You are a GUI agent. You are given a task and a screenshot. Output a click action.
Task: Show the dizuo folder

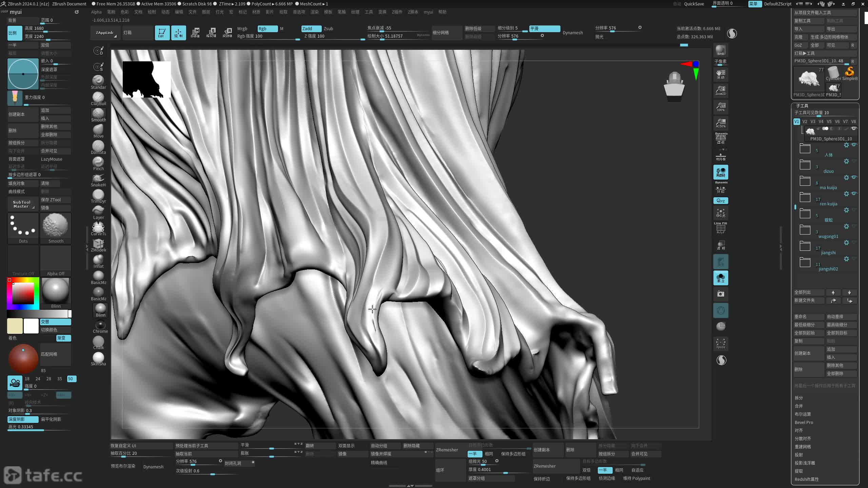pos(854,161)
